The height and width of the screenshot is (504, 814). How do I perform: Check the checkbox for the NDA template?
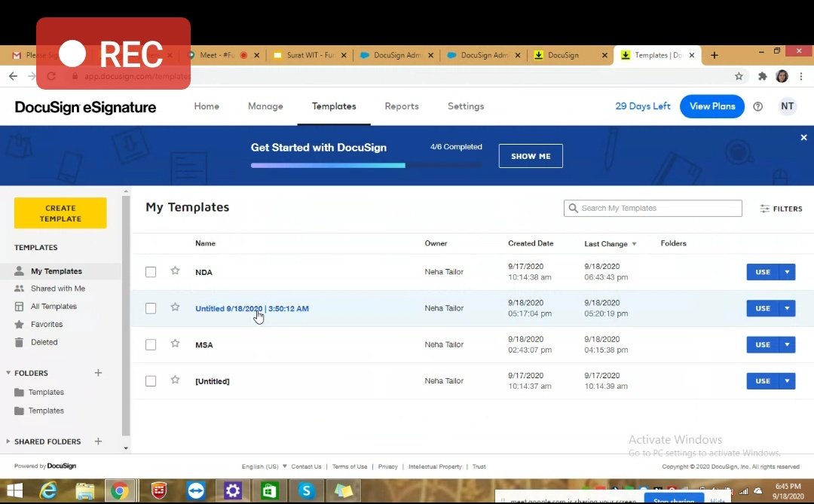pyautogui.click(x=151, y=272)
